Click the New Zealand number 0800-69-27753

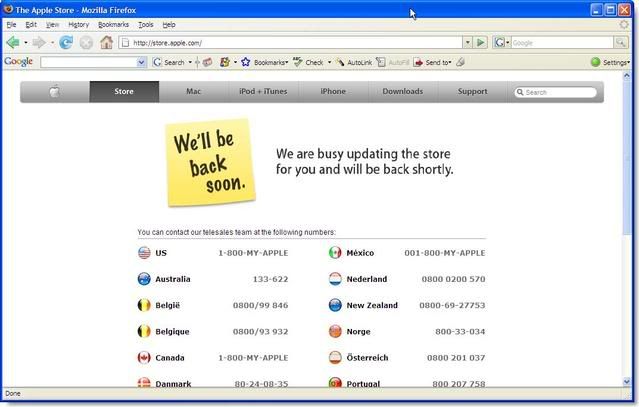[x=452, y=306]
